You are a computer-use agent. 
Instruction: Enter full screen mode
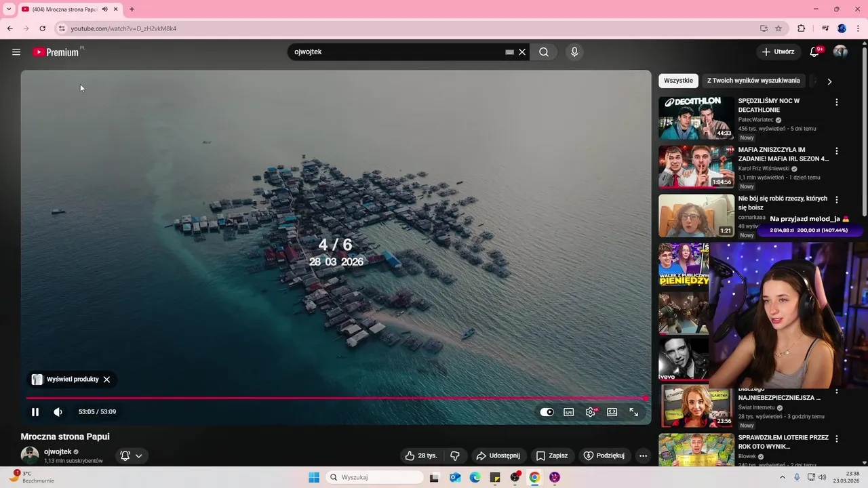(634, 411)
